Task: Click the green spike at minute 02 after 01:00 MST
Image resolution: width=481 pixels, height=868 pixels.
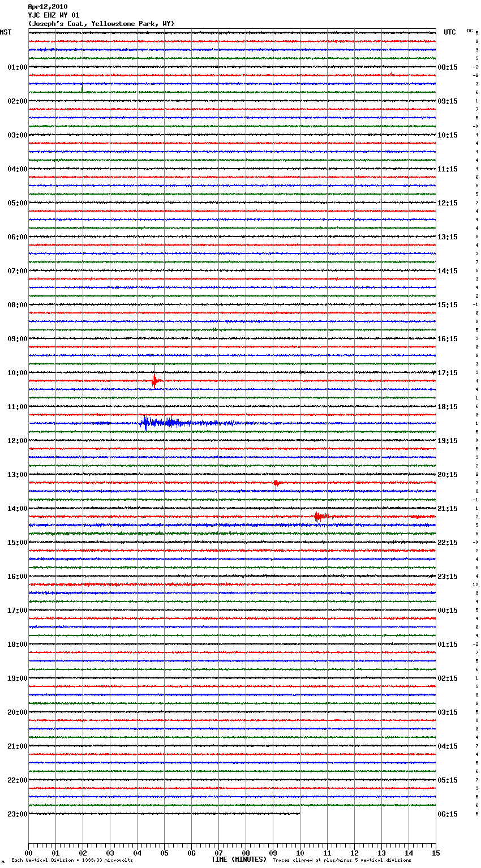Action: pyautogui.click(x=82, y=88)
